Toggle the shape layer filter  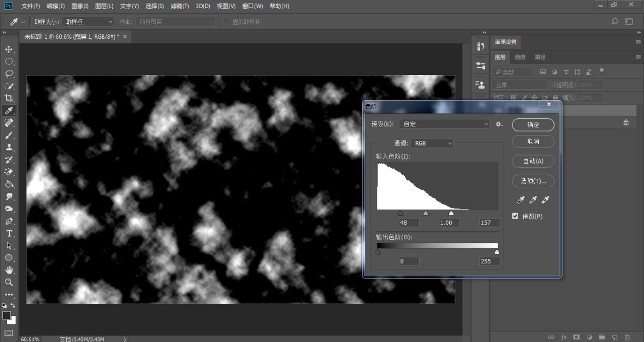(577, 72)
